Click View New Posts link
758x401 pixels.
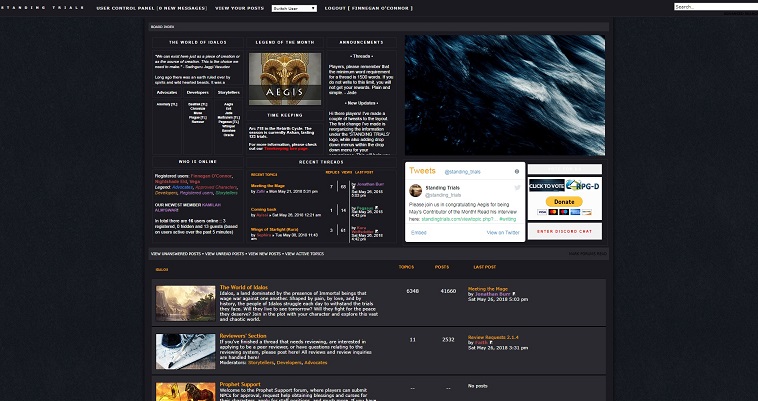pyautogui.click(x=264, y=254)
